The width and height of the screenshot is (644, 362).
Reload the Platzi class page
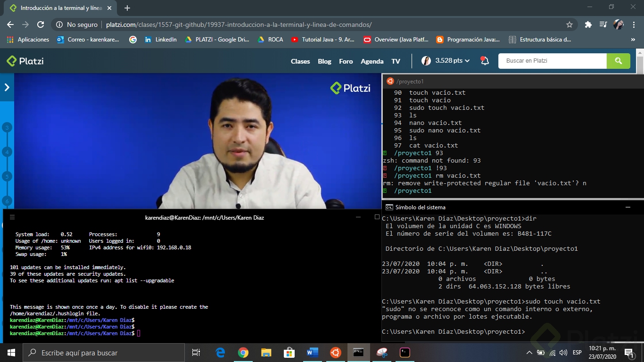41,25
